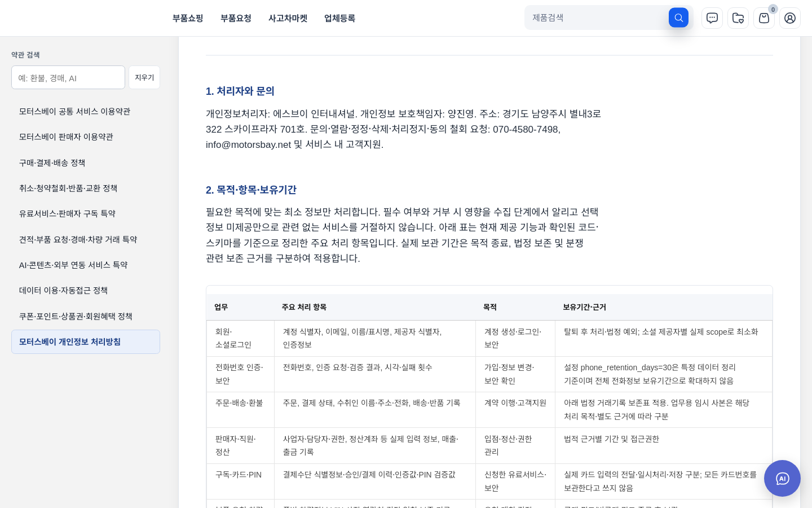This screenshot has width=812, height=508.
Task: Click the 회원·소셜로그인 table cell
Action: (240, 338)
